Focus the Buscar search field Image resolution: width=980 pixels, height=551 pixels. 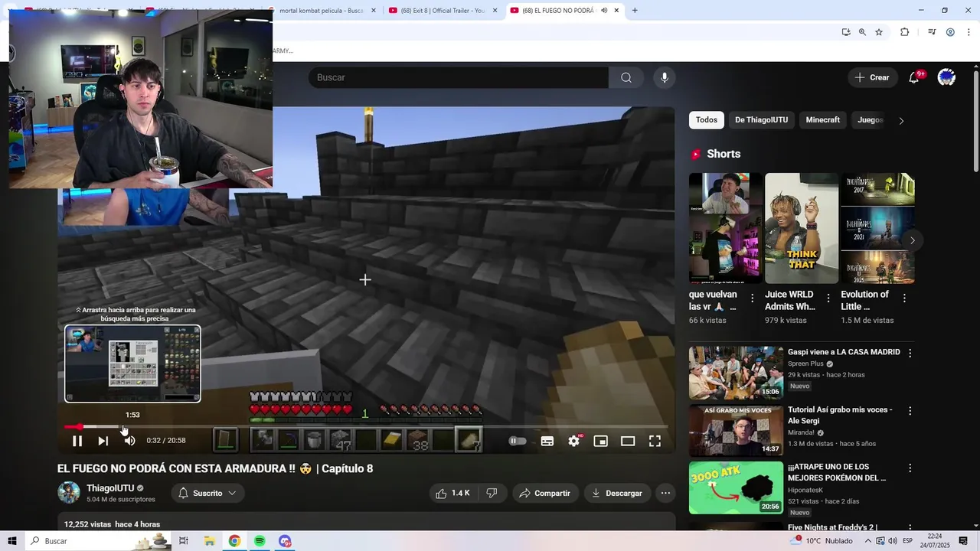[x=459, y=77]
